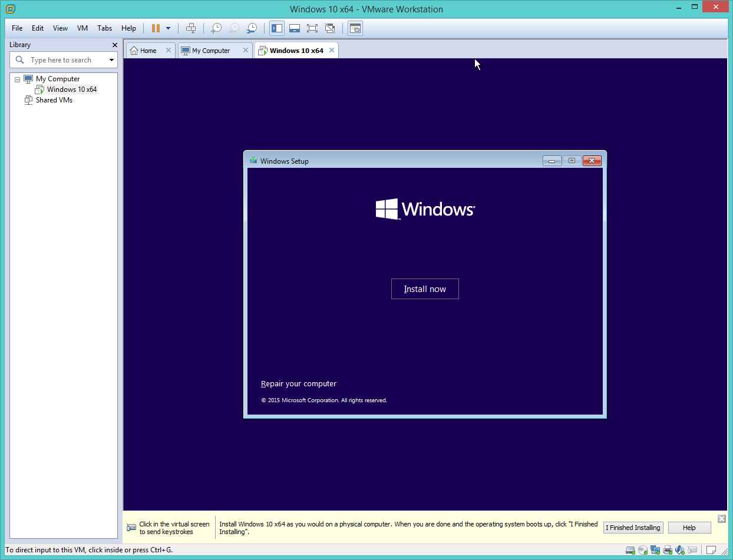Click the Windows Setup title icon
The width and height of the screenshot is (733, 560).
tap(253, 161)
